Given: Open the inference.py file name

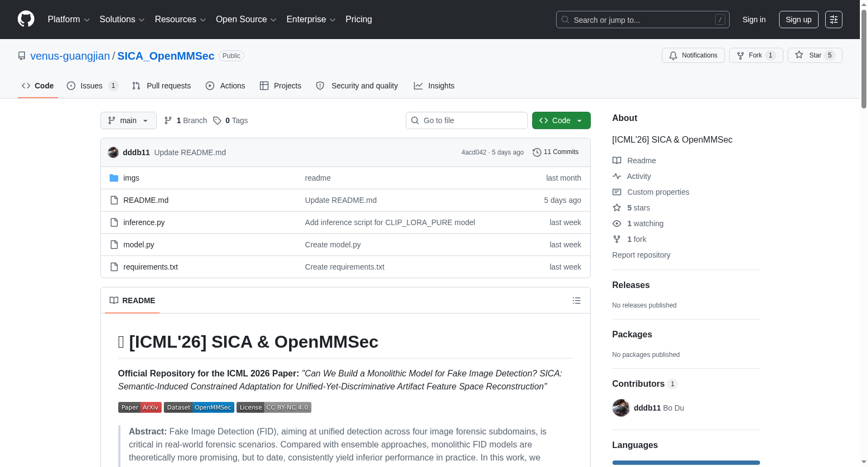Looking at the screenshot, I should (x=144, y=222).
